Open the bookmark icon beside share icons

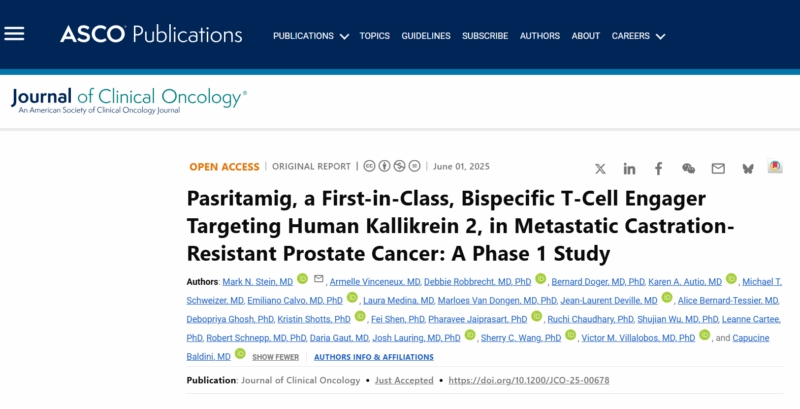coord(775,166)
